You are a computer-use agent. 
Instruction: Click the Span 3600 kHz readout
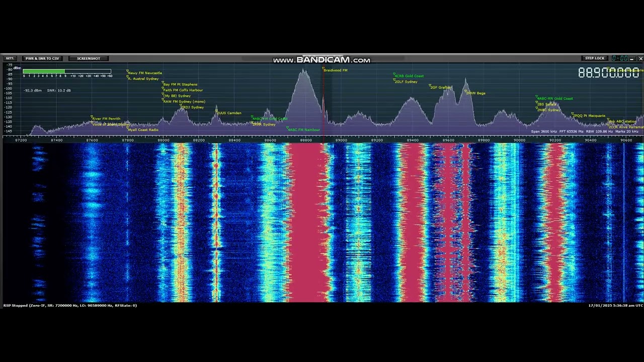point(544,132)
